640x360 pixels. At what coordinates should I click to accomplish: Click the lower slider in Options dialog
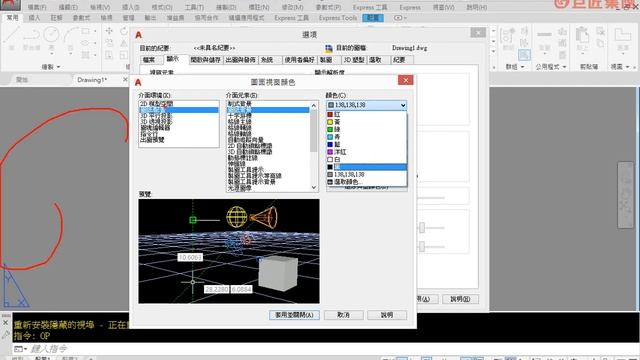click(422, 247)
